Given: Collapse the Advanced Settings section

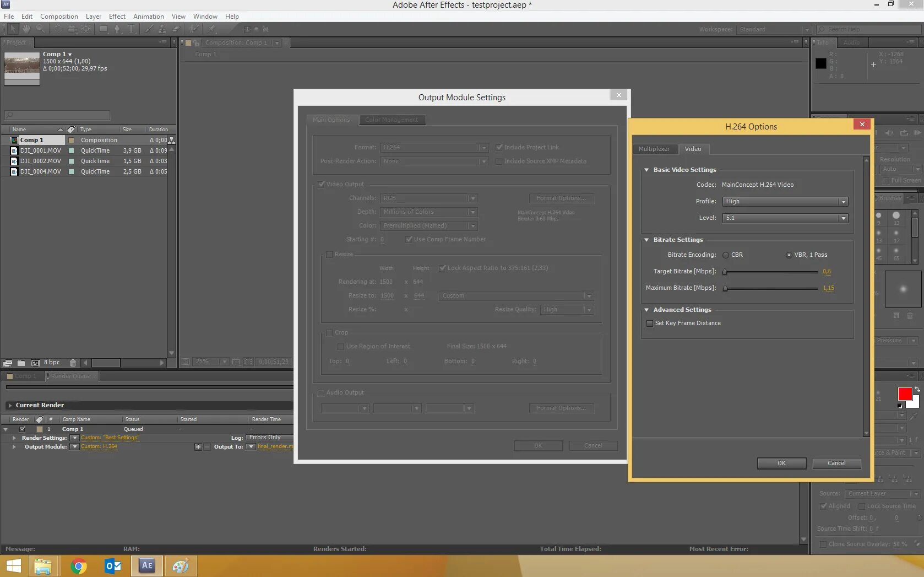Looking at the screenshot, I should [x=646, y=310].
